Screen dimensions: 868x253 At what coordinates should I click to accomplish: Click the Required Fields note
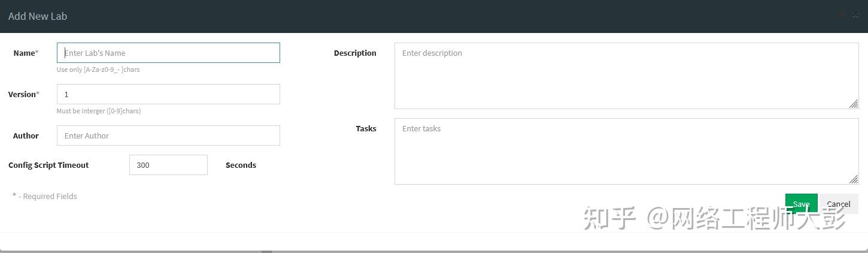click(x=45, y=196)
